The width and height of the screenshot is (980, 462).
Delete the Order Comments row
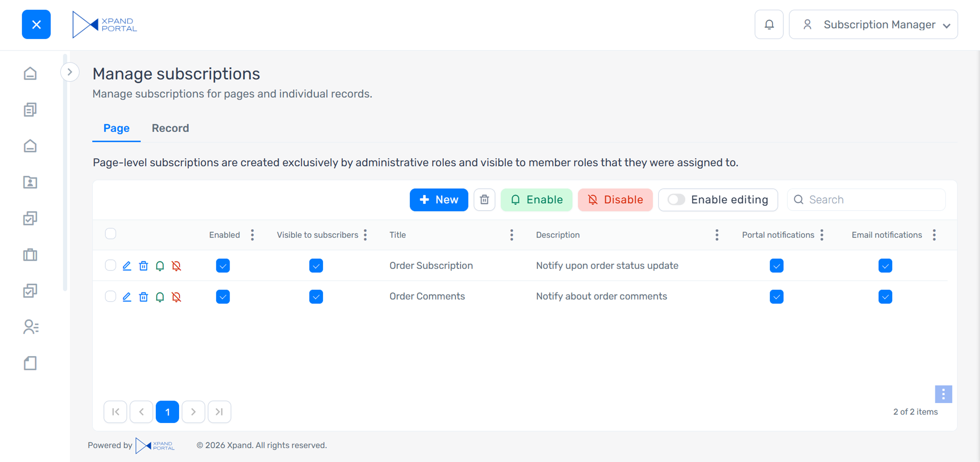coord(143,297)
